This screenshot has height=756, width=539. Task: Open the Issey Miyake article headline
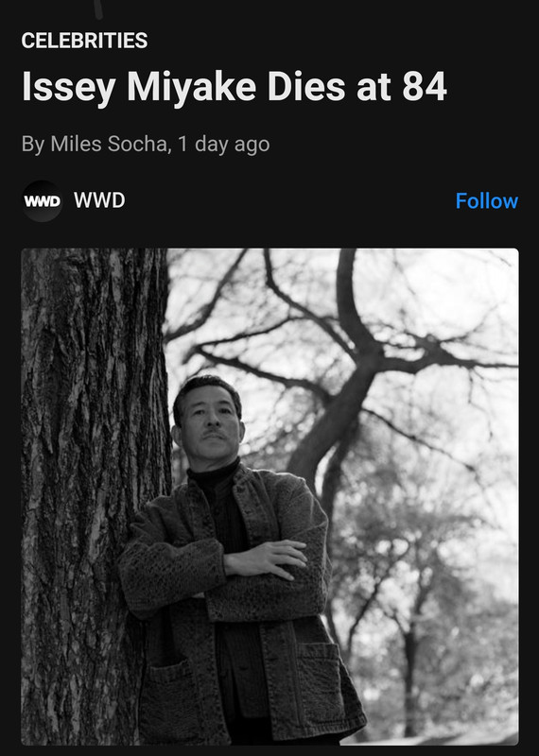(234, 87)
